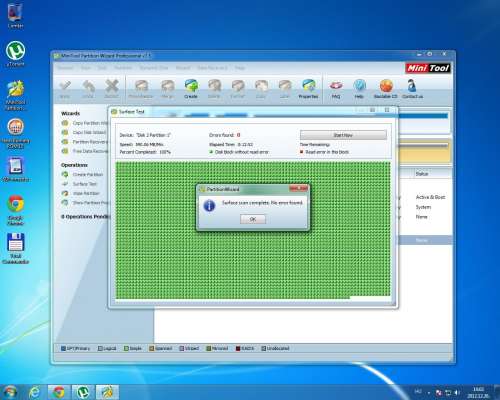Image resolution: width=500 pixels, height=400 pixels.
Task: Open the View menu
Action: (x=86, y=68)
